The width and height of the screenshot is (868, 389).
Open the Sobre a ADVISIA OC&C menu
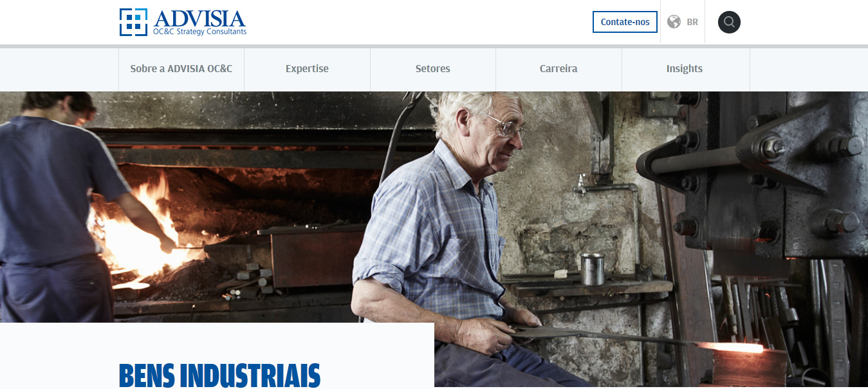(181, 69)
